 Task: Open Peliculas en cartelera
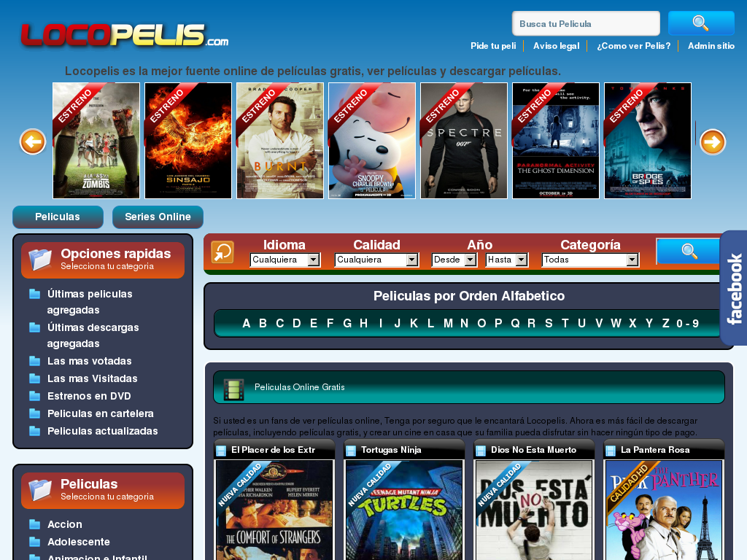click(101, 413)
